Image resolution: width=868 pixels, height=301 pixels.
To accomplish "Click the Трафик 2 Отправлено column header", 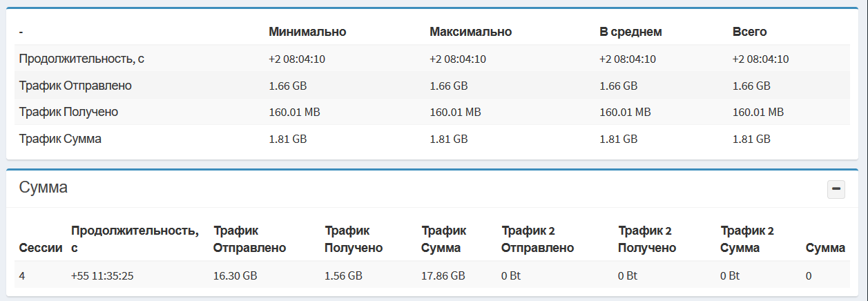I will [x=537, y=239].
